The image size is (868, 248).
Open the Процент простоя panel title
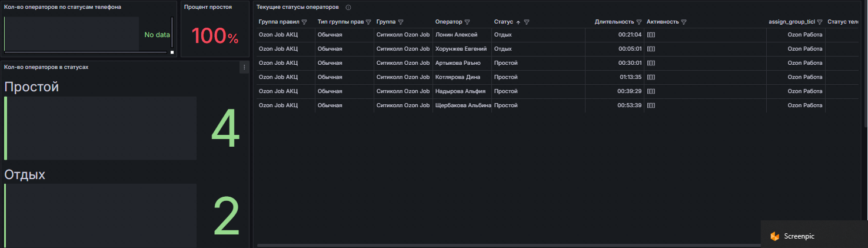pyautogui.click(x=208, y=7)
